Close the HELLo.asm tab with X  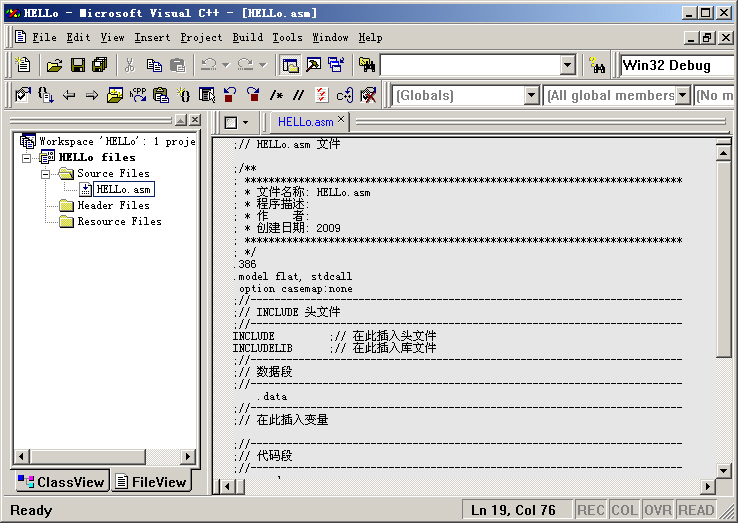(341, 119)
